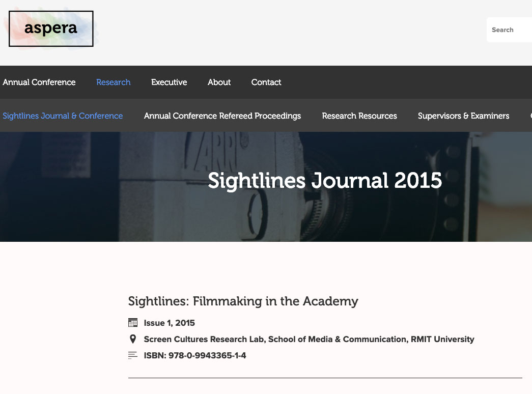Open Supervisors & Examiners section

point(463,116)
